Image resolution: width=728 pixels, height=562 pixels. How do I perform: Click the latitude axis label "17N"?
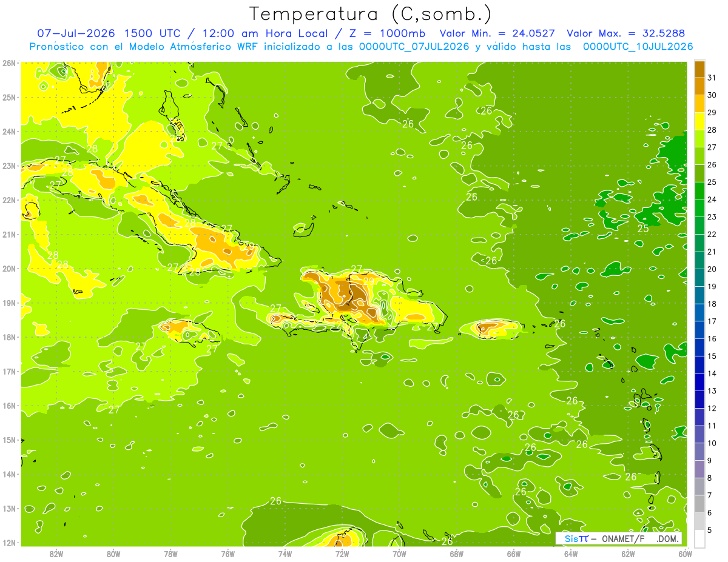(x=8, y=371)
